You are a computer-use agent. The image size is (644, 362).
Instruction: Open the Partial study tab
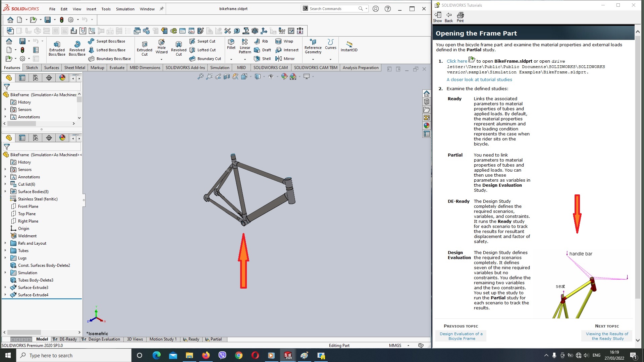coord(213,339)
